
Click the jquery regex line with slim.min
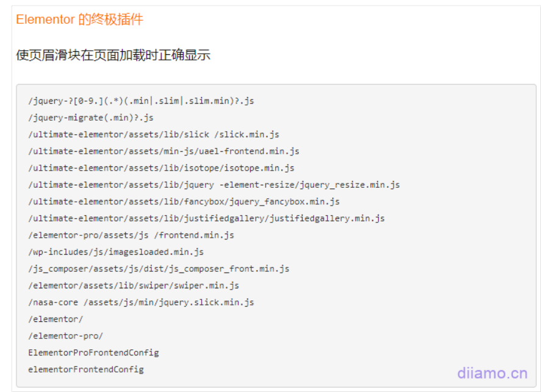coord(141,101)
